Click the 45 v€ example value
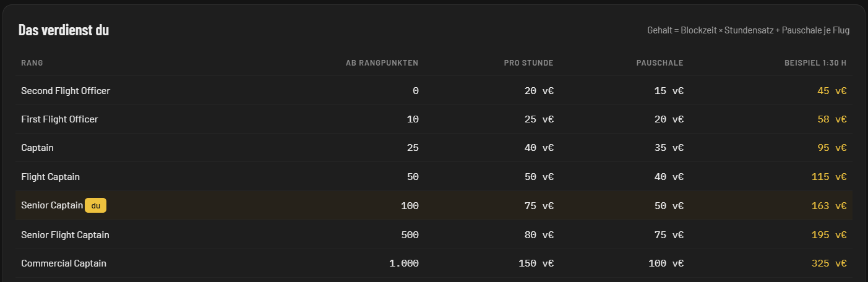 pyautogui.click(x=832, y=90)
